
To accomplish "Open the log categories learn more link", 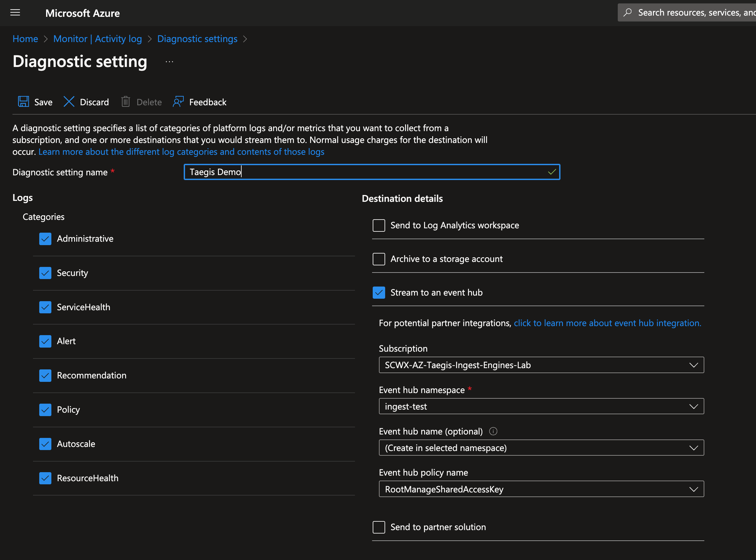I will [x=181, y=152].
